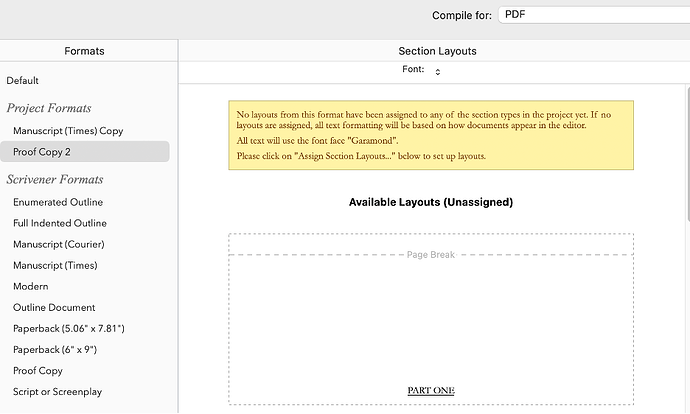Click the Section Layouts header
This screenshot has height=414, width=690.
(437, 51)
